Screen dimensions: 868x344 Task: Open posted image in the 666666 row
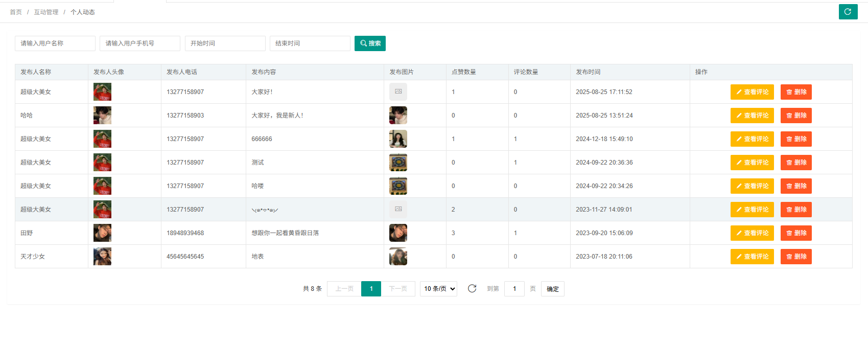click(x=398, y=139)
